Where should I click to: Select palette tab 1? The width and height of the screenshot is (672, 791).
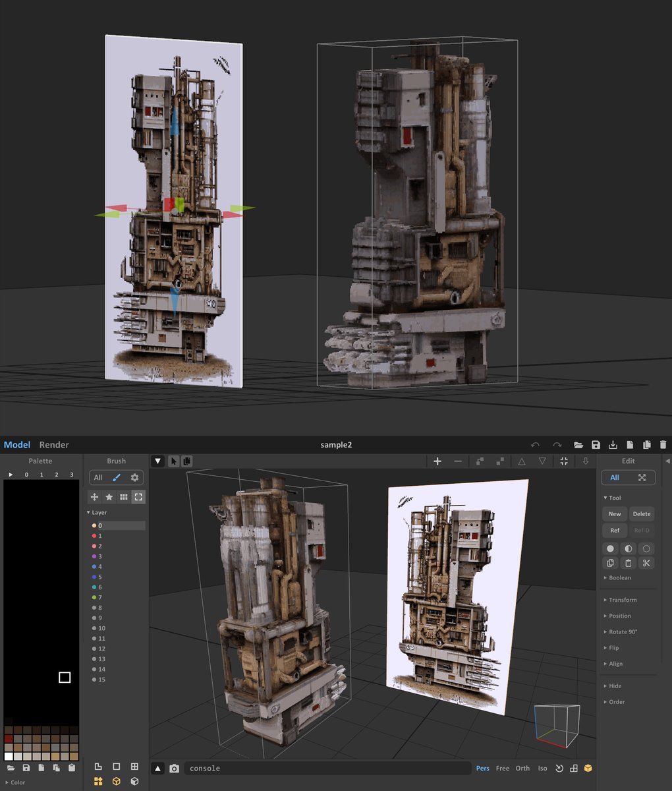coord(42,475)
